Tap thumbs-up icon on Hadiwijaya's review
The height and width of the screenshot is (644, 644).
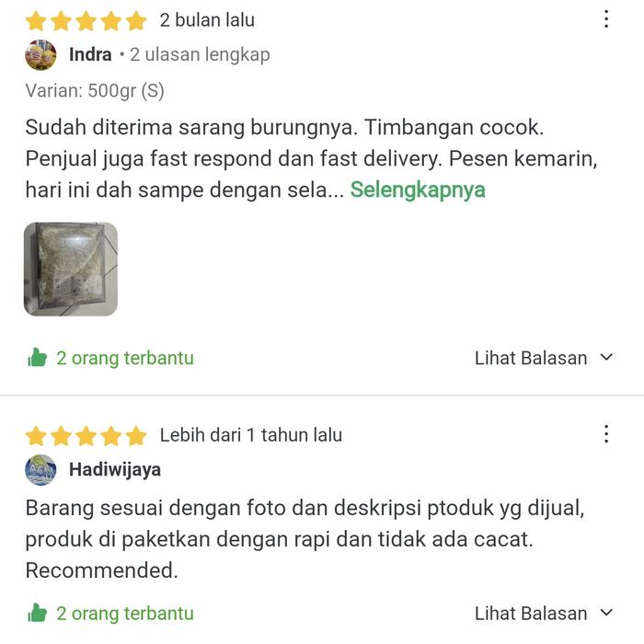(37, 613)
